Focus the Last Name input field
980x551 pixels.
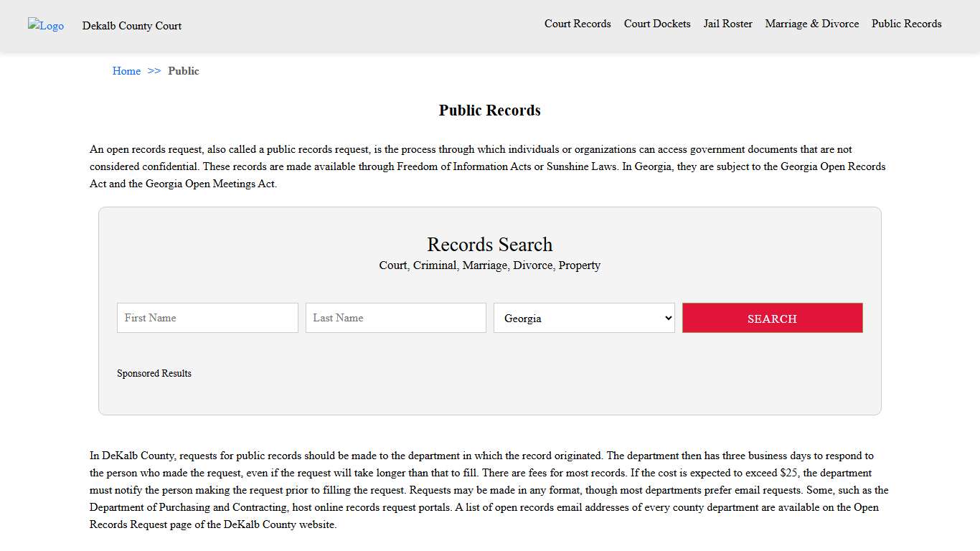point(395,318)
